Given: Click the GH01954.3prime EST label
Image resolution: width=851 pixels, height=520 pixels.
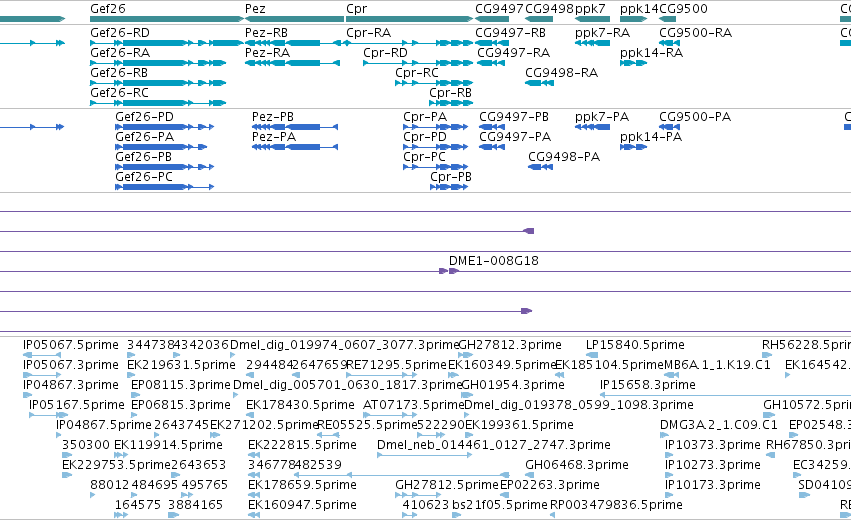Looking at the screenshot, I should tap(513, 385).
